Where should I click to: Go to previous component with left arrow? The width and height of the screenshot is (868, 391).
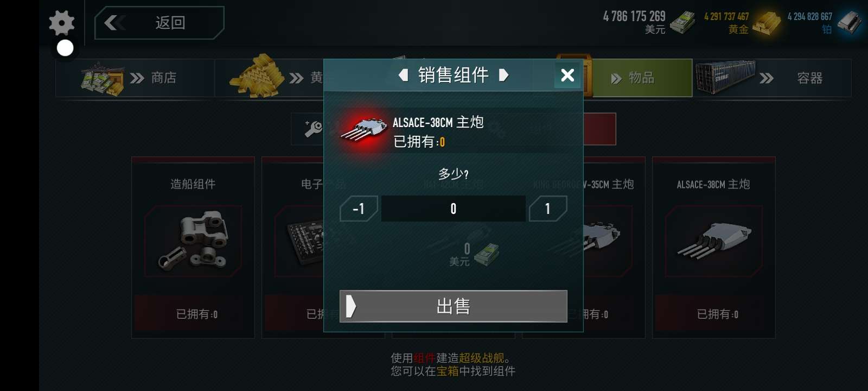coord(403,75)
